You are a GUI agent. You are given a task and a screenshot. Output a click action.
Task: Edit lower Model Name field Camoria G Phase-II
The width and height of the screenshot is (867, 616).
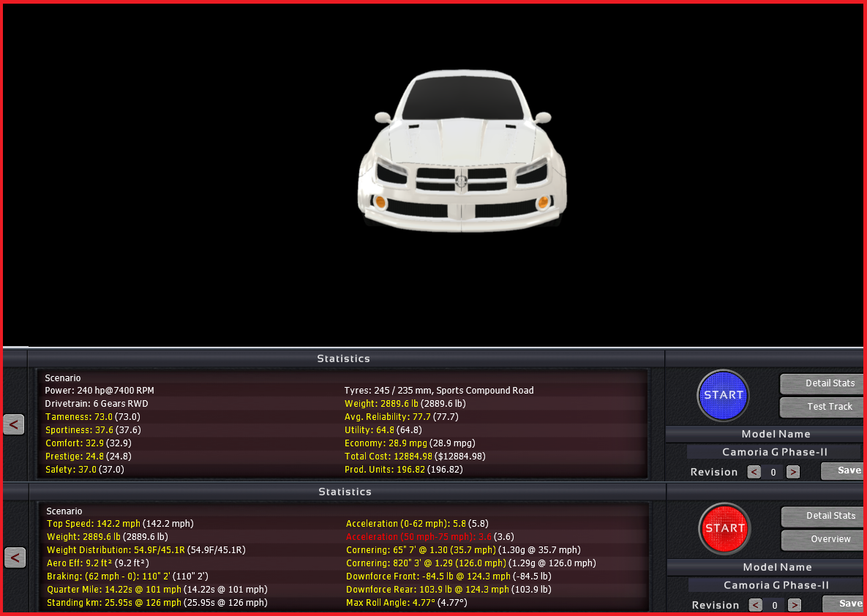776,585
